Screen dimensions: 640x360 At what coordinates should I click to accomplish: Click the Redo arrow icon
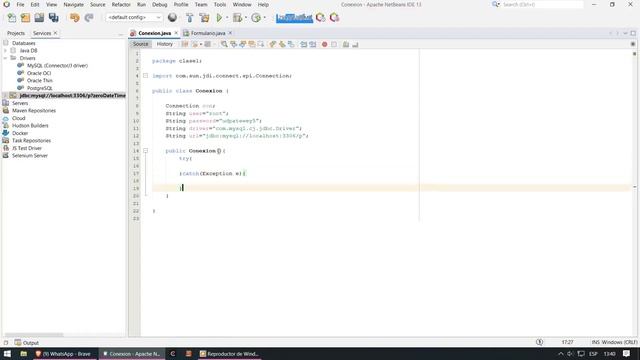[89, 18]
